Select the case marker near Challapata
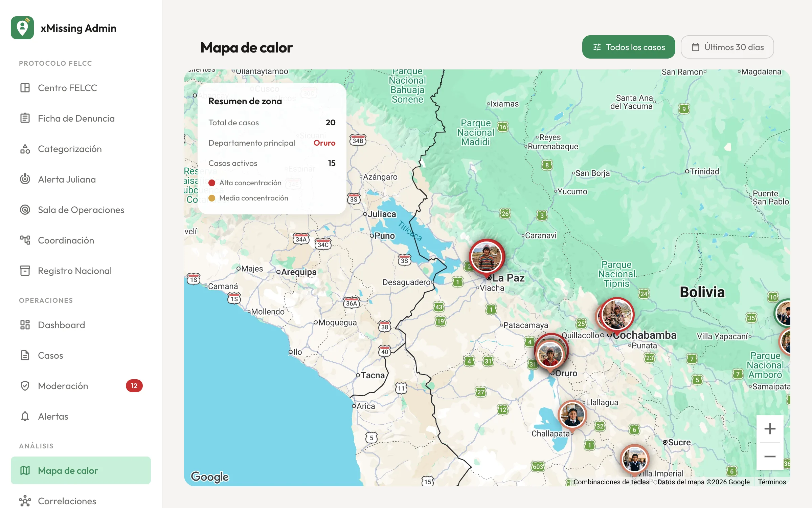This screenshot has height=508, width=812. pos(572,415)
